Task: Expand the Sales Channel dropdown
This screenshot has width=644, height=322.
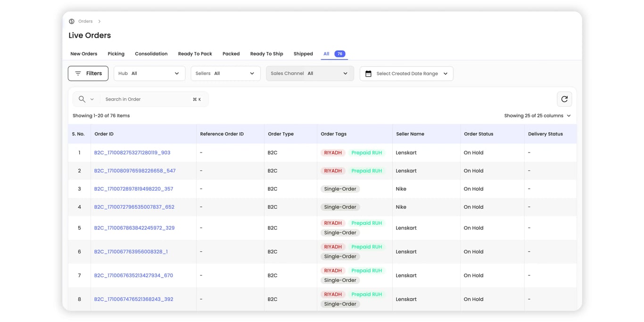Action: [309, 73]
